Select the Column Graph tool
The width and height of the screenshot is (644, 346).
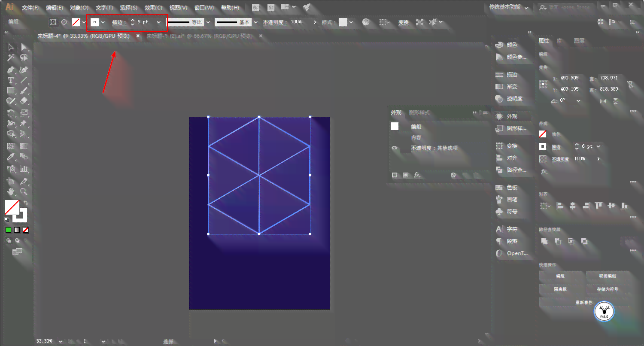click(x=24, y=169)
